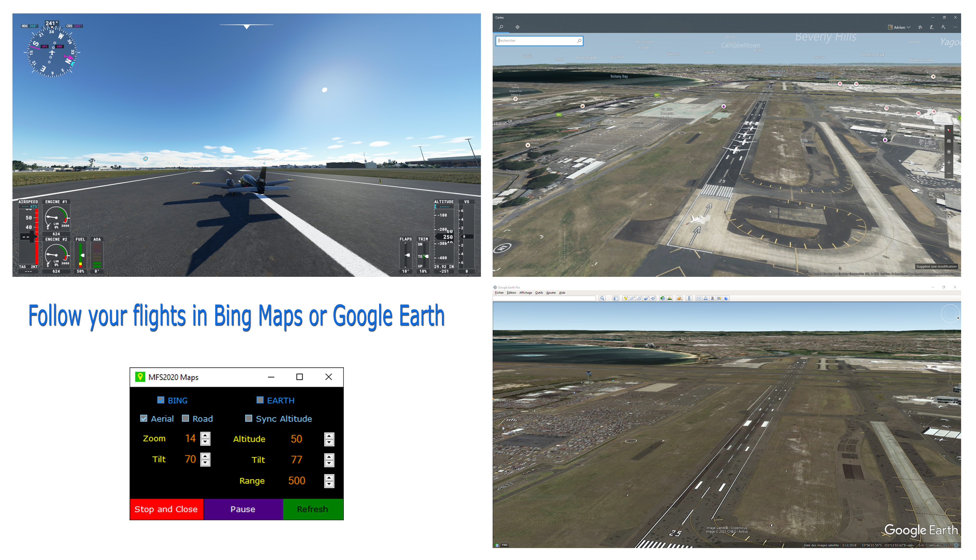Zoom out with the minus icon in Cartes
The height and width of the screenshot is (560, 976).
[949, 173]
